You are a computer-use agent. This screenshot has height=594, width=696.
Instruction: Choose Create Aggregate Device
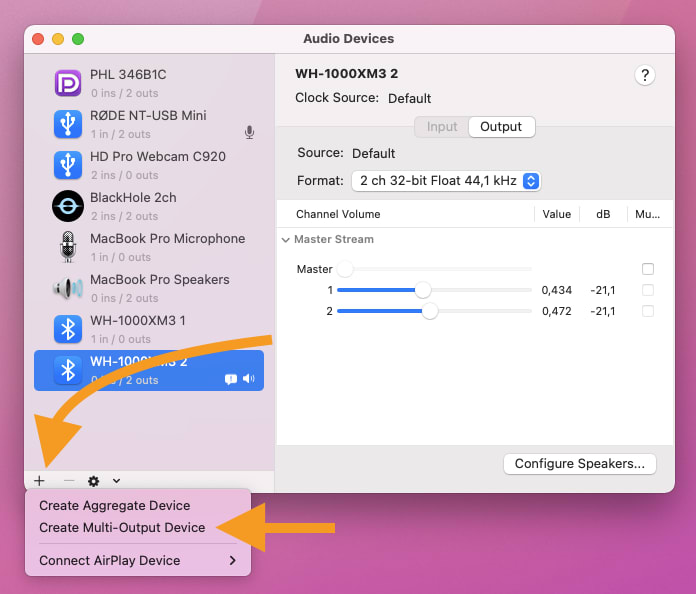click(x=115, y=506)
